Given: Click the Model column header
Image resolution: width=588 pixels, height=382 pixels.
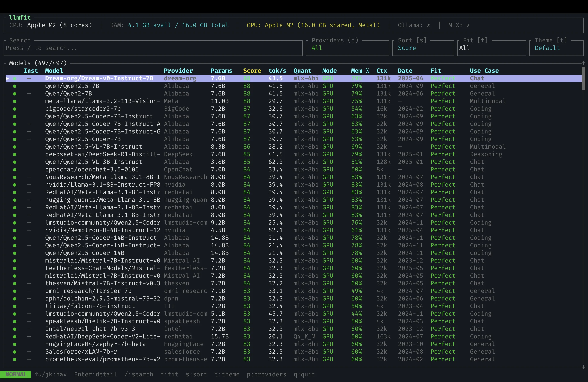Looking at the screenshot, I should (x=54, y=71).
